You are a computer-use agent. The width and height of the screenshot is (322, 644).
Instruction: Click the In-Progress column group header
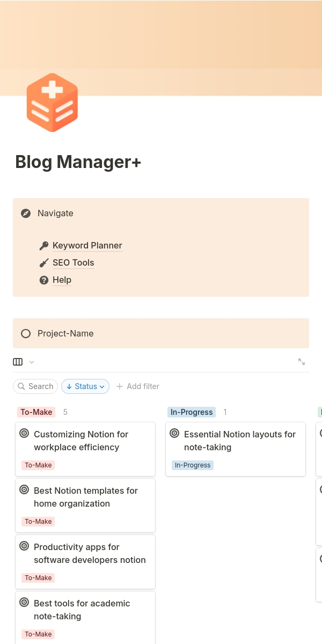192,412
